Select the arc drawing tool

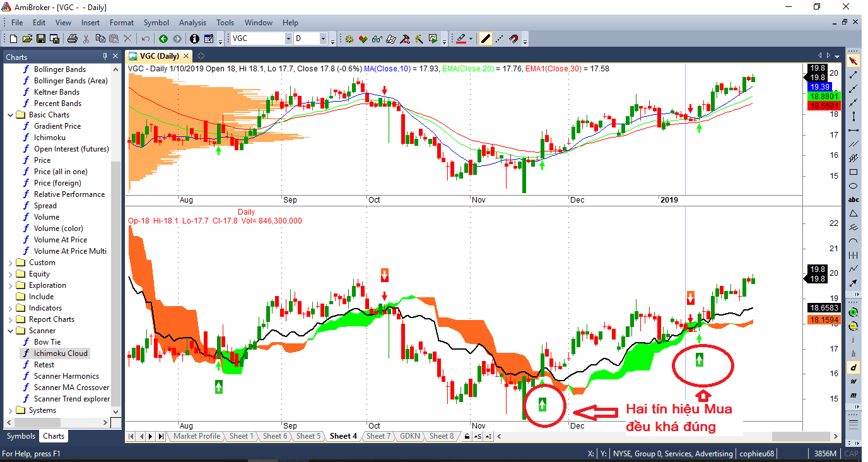[x=853, y=241]
